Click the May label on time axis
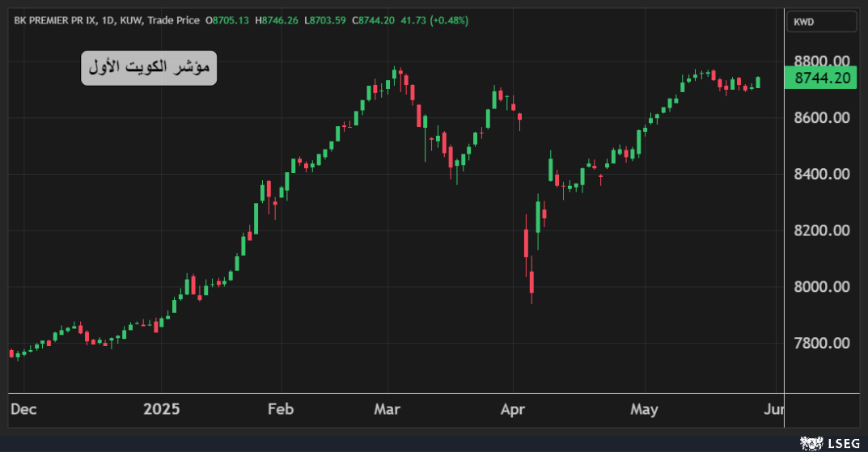Viewport: 868px width, 452px height. [x=644, y=410]
